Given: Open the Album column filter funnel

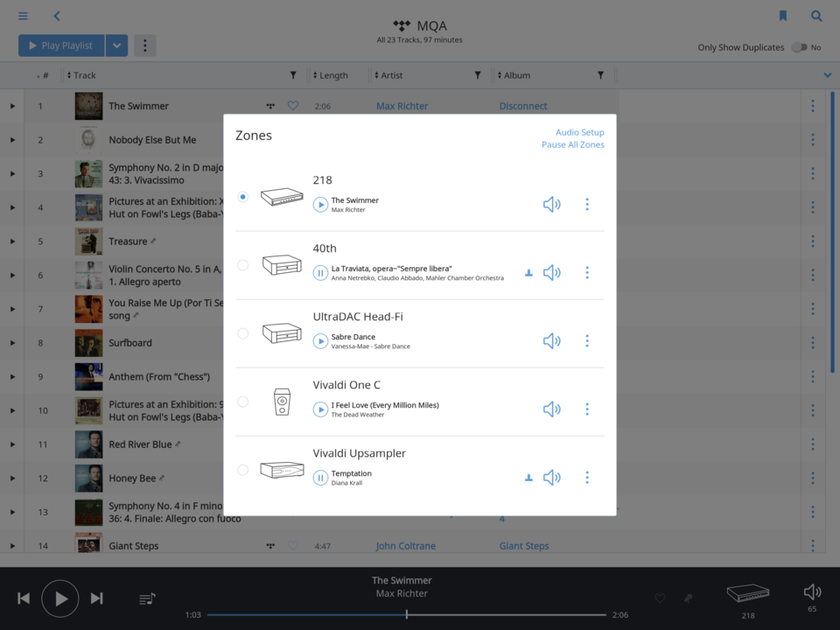Looking at the screenshot, I should coord(600,75).
